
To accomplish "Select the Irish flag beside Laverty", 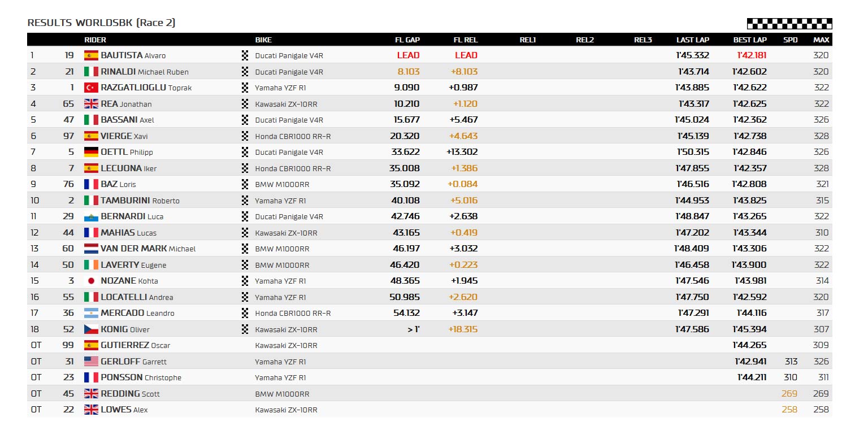I will click(x=91, y=265).
